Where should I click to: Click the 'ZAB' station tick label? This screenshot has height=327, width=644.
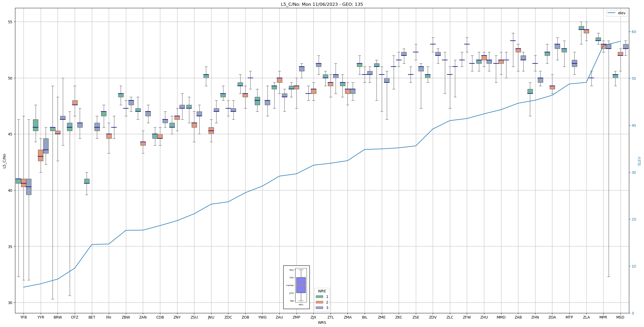click(518, 317)
